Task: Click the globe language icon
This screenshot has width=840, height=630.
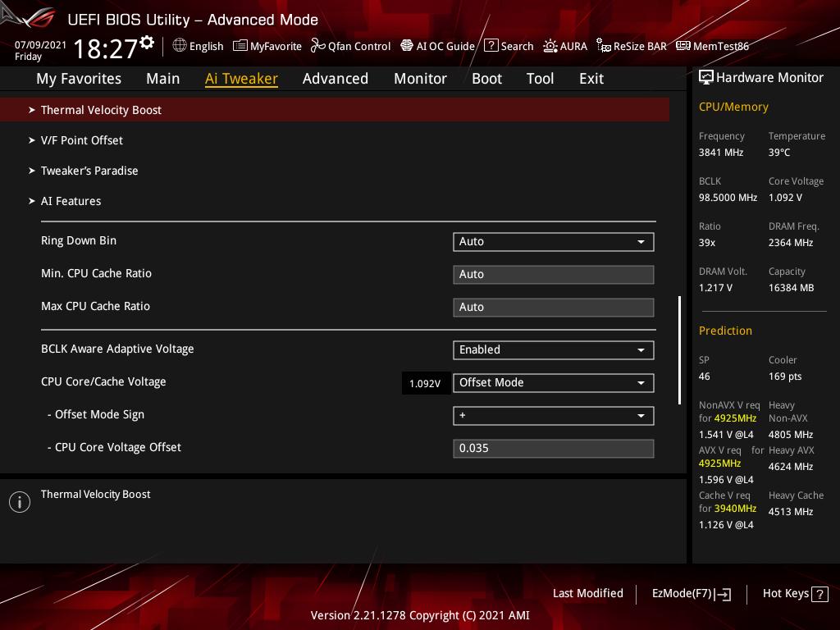Action: pyautogui.click(x=180, y=46)
